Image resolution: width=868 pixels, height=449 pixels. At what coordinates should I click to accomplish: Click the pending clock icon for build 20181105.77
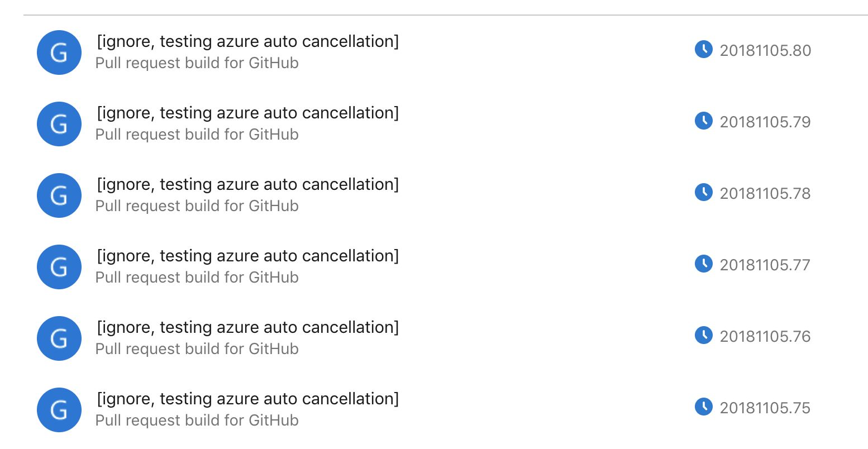[x=703, y=264]
